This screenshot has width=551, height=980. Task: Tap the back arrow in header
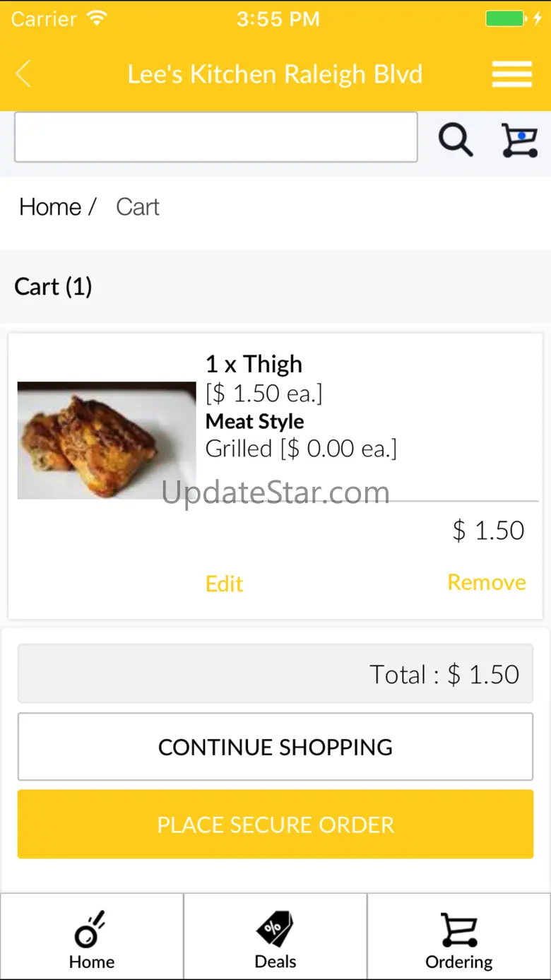(x=24, y=73)
